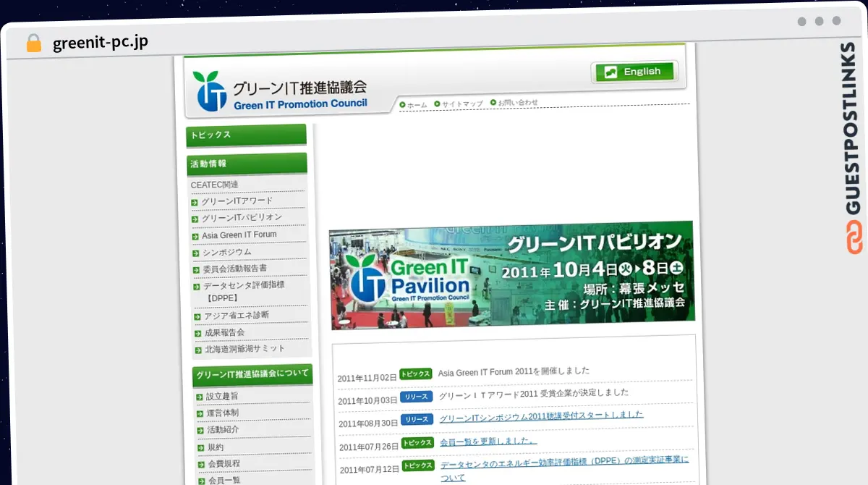Open the 会員一覧を更新しました news link
The image size is (868, 485).
[x=488, y=442]
